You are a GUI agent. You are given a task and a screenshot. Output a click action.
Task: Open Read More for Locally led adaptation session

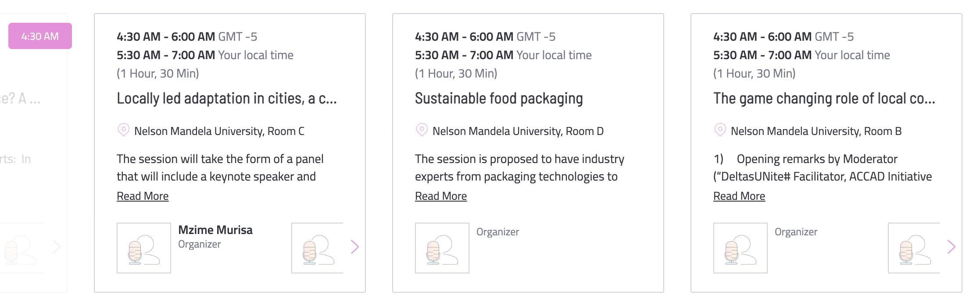(x=143, y=196)
